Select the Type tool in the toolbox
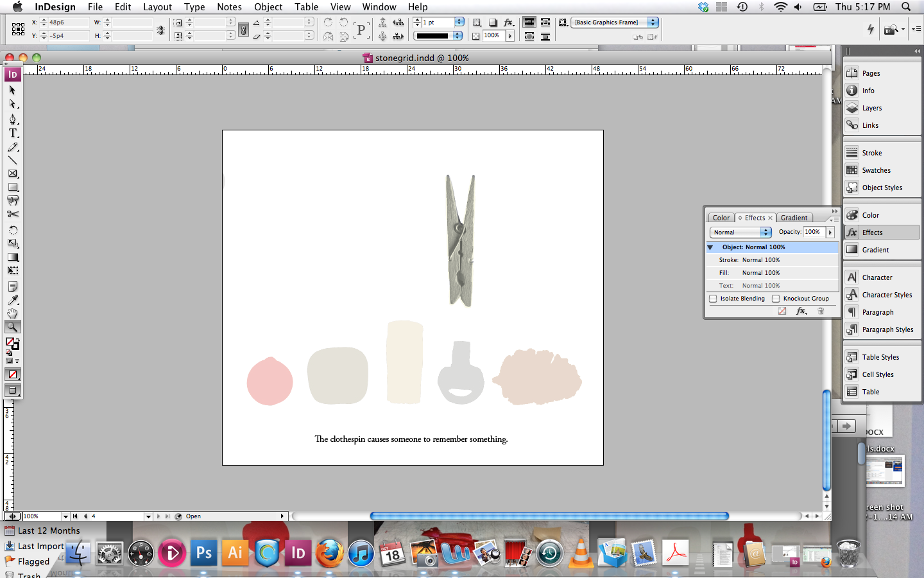 (x=13, y=133)
